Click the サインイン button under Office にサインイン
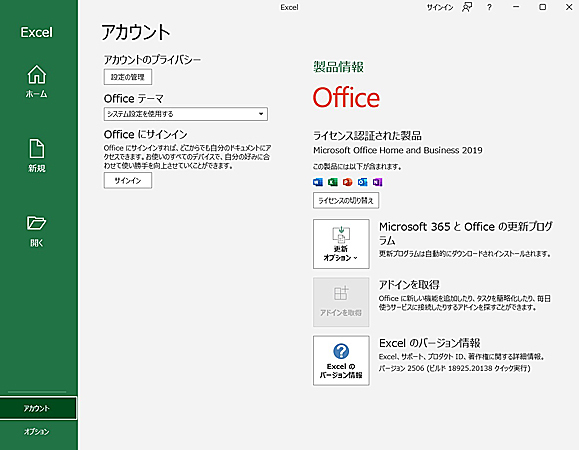Image resolution: width=579 pixels, height=450 pixels. click(128, 181)
